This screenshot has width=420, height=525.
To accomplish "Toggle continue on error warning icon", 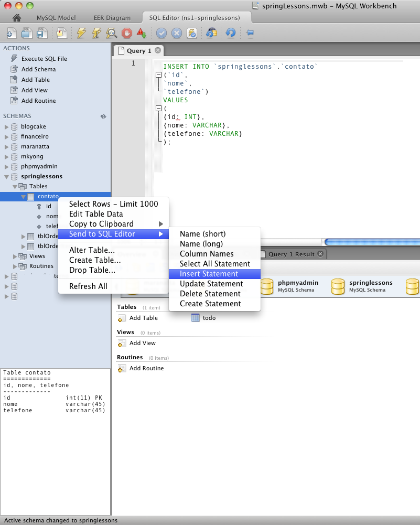I will pos(142,33).
